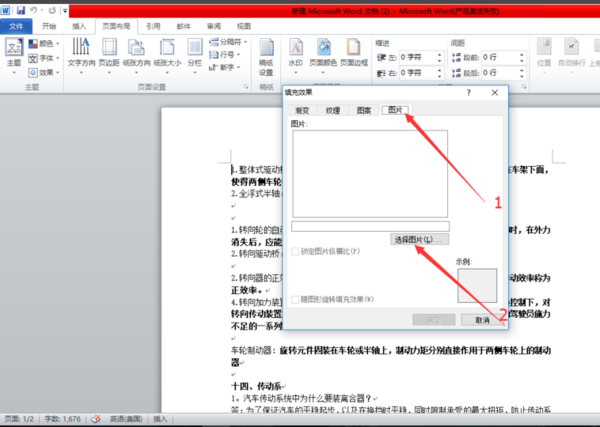Screen dimensions: 600x427
Task: Open paper Size tool
Action: [x=167, y=56]
